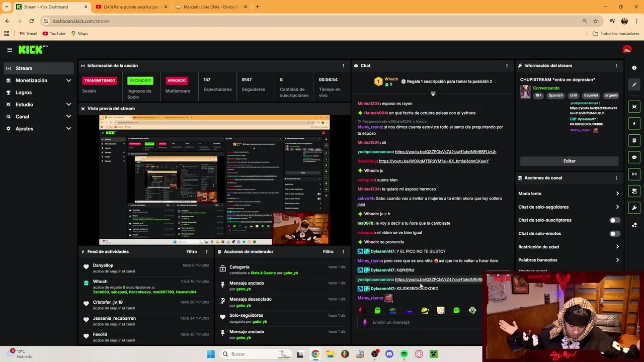This screenshot has width=644, height=362.
Task: Open Minecraft from the taskbar
Action: [x=434, y=354]
